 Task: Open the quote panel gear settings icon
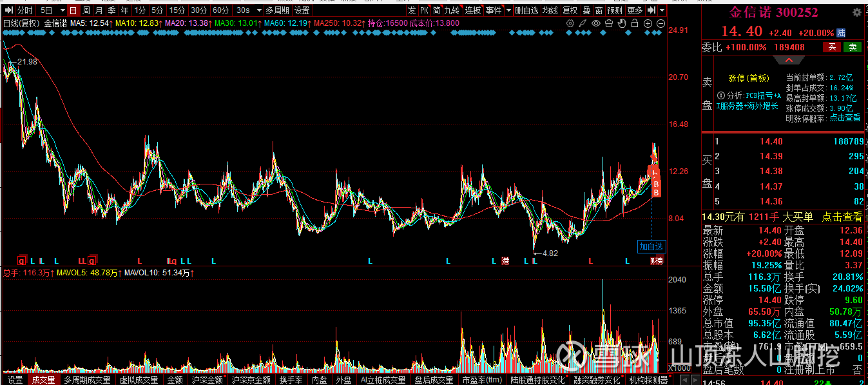pyautogui.click(x=858, y=12)
